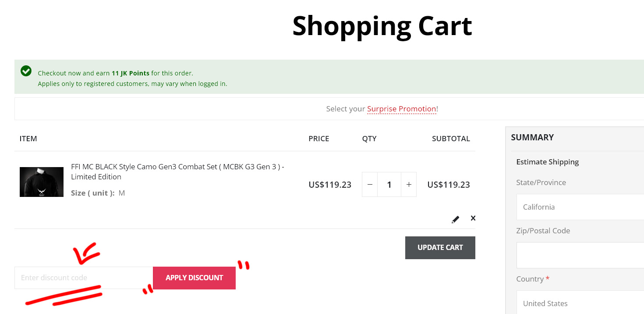Image resolution: width=644 pixels, height=314 pixels.
Task: Click the Shopping Cart page title
Action: [x=382, y=26]
